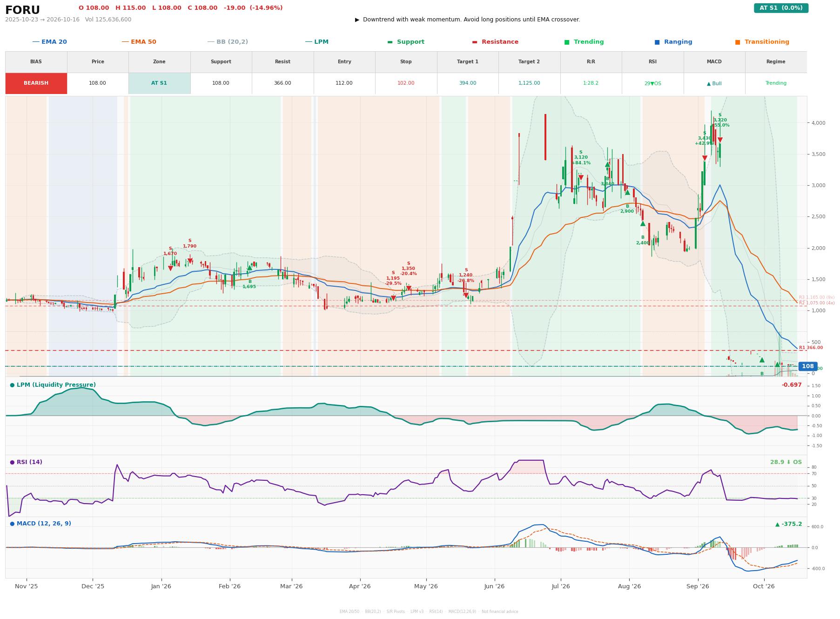
Task: Click the buy marker labeled B 1,695
Action: click(249, 268)
